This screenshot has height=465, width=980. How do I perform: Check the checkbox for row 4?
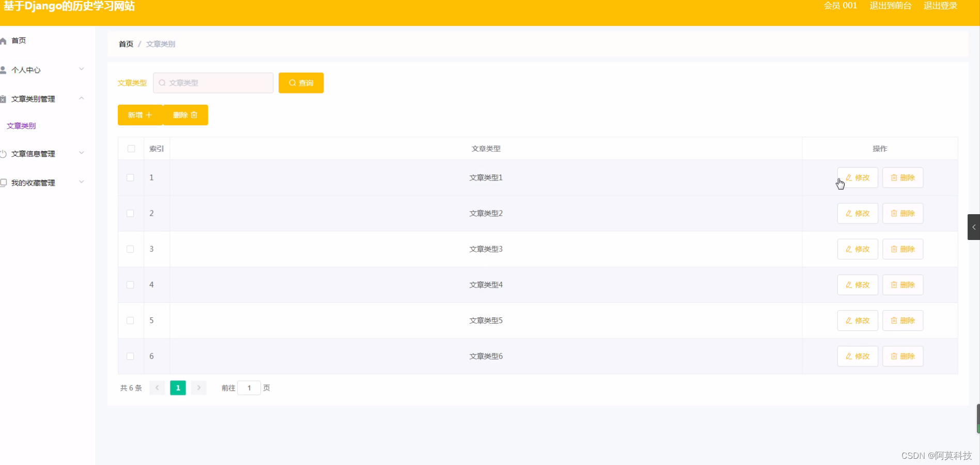(130, 285)
